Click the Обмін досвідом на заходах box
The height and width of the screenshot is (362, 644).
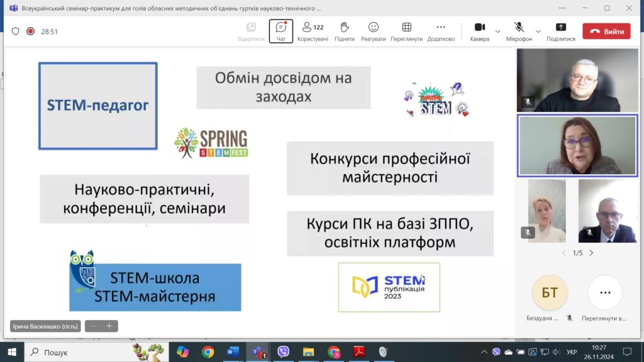284,87
